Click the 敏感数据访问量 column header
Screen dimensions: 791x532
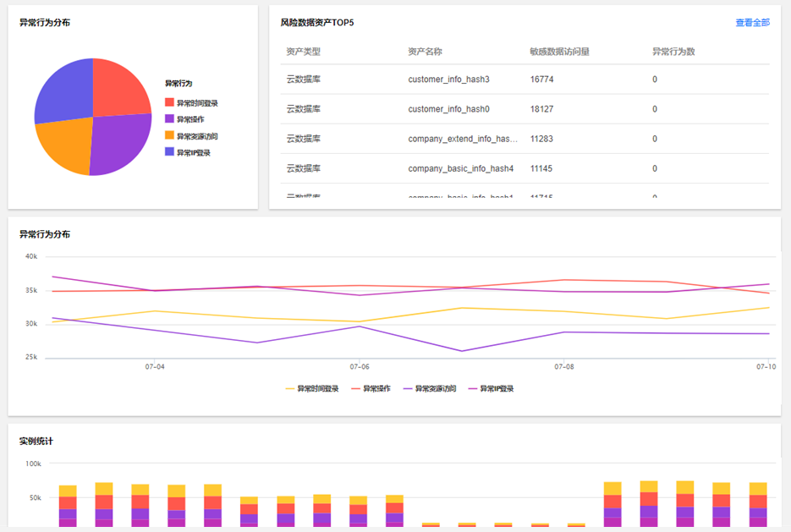tap(559, 52)
